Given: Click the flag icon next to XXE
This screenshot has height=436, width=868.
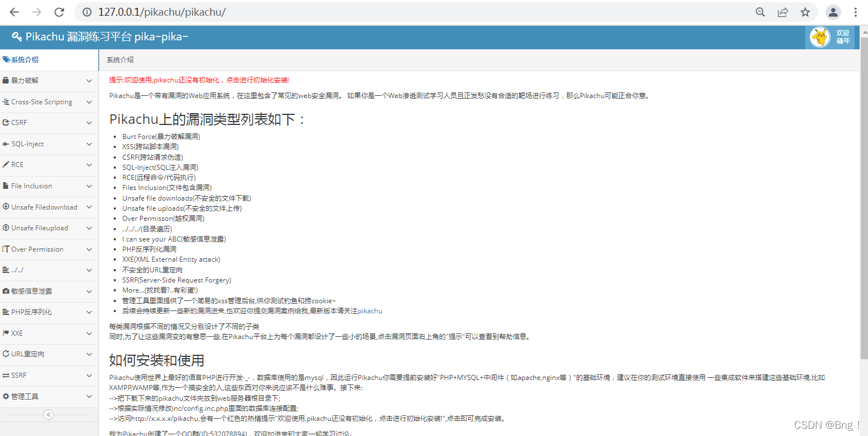Looking at the screenshot, I should 6,333.
